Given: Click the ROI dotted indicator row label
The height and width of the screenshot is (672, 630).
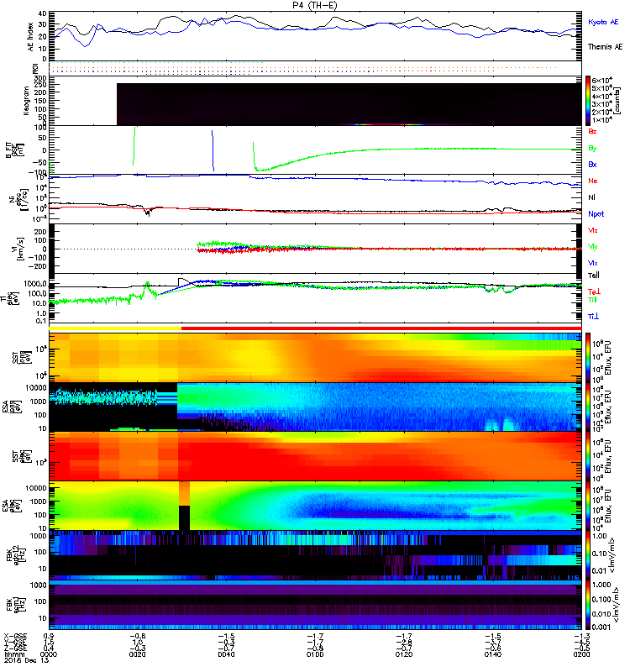Looking at the screenshot, I should [x=35, y=68].
